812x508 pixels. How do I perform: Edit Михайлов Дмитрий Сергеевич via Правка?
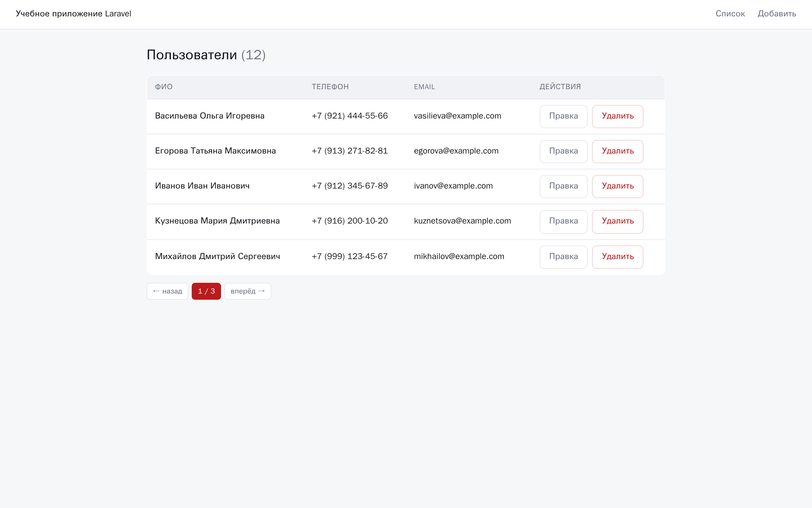[x=563, y=257]
